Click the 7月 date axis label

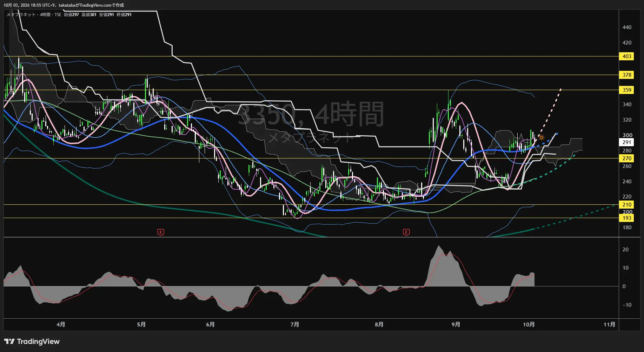tap(295, 324)
